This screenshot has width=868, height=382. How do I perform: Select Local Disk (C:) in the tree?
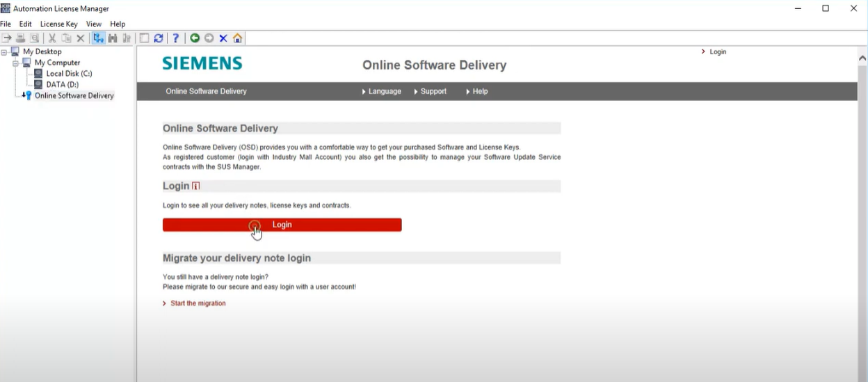coord(69,74)
